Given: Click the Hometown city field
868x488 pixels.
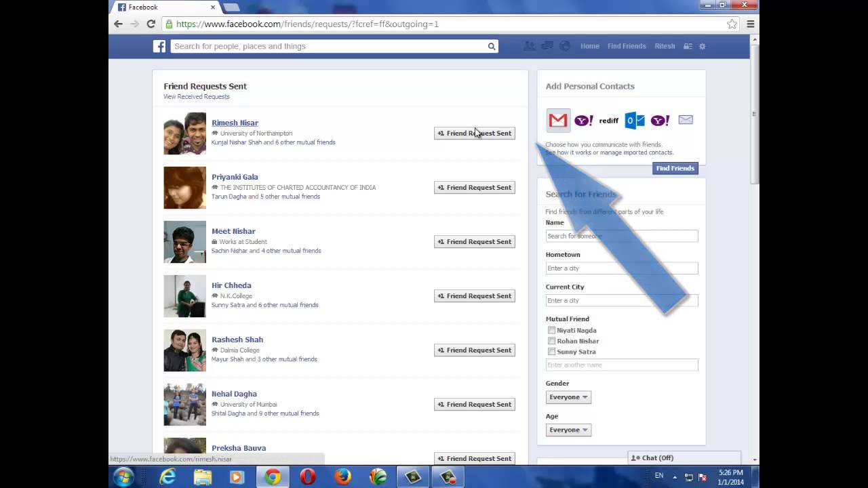Looking at the screenshot, I should (622, 268).
